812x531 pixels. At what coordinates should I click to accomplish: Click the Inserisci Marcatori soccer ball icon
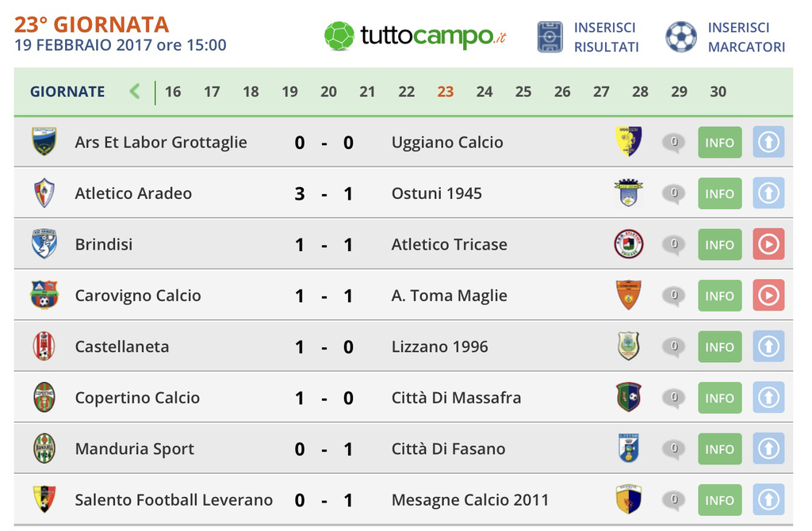681,36
